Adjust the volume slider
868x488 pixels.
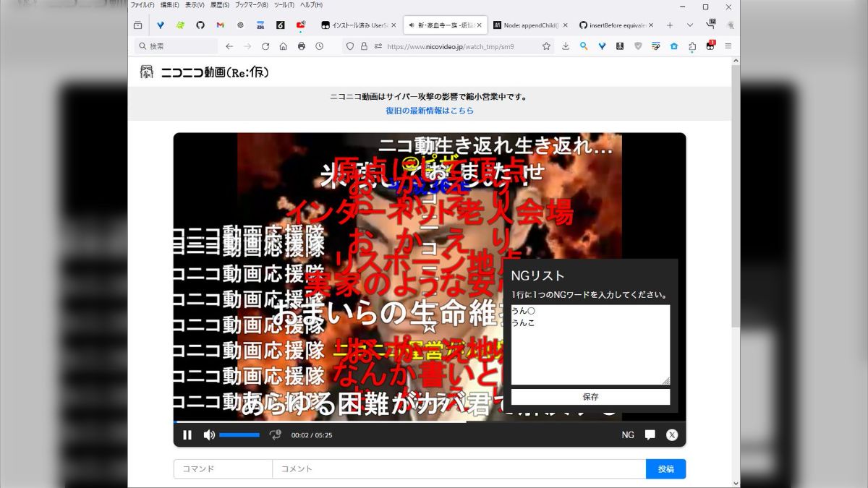click(x=239, y=435)
